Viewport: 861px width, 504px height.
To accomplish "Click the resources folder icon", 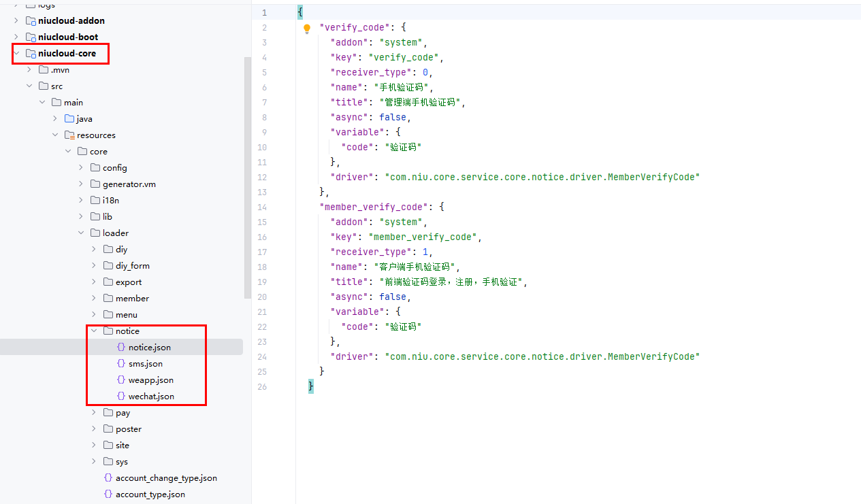I will click(69, 135).
